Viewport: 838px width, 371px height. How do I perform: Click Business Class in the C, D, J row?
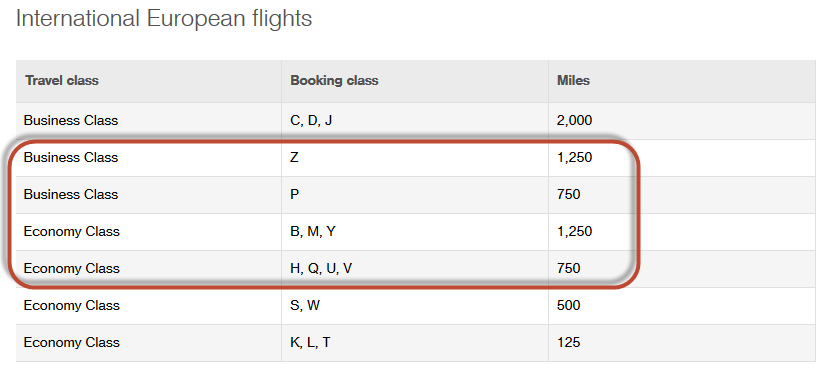[x=71, y=120]
